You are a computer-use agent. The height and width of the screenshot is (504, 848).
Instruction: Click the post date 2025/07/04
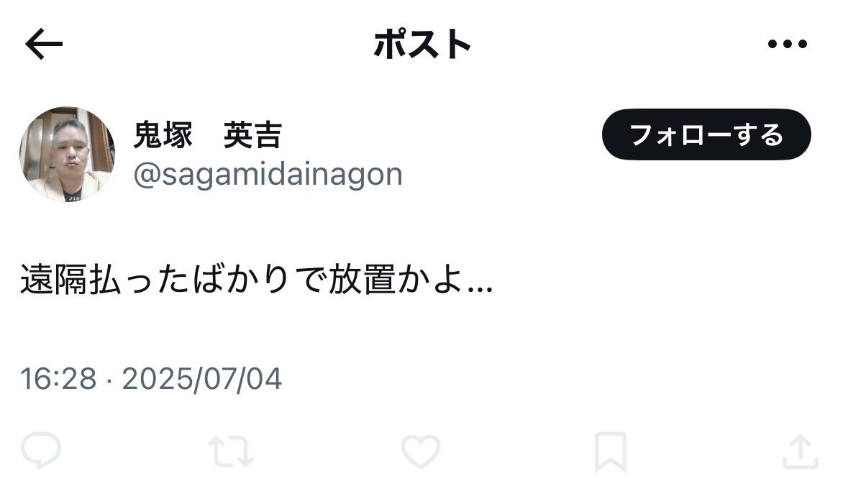click(201, 379)
